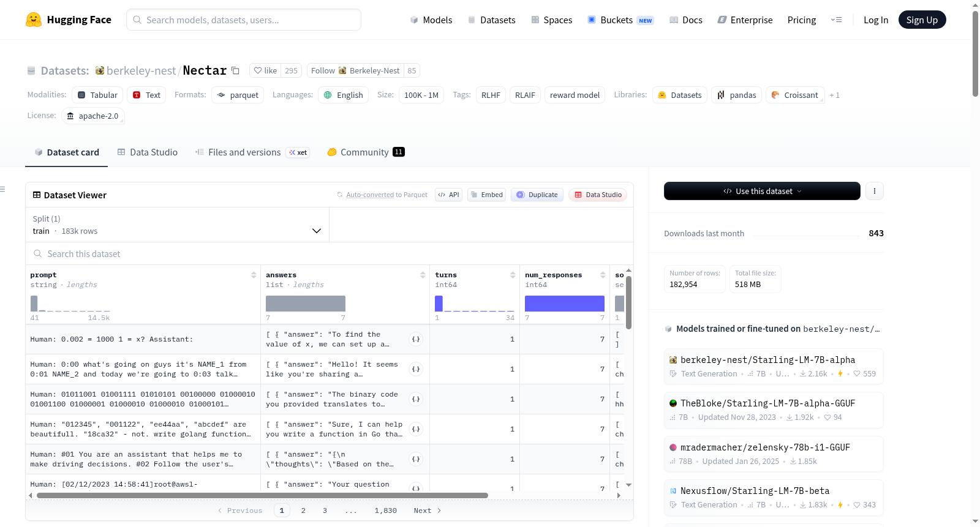
Task: Open Models in the top navigation
Action: (x=431, y=20)
